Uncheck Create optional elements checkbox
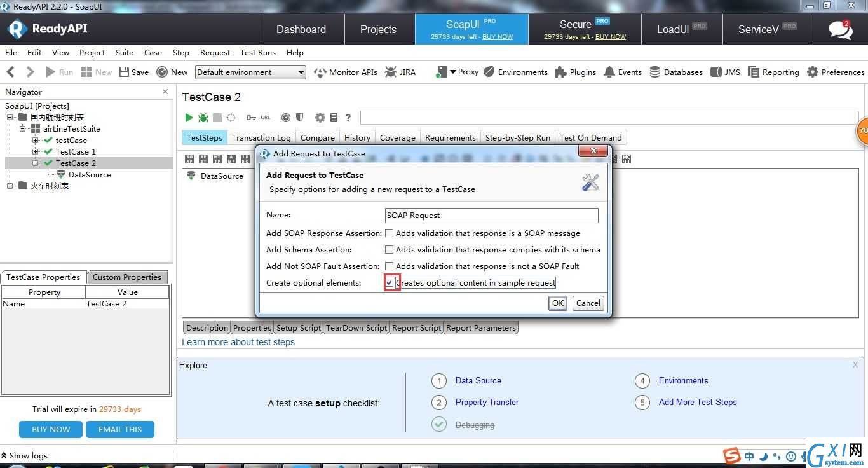868x468 pixels. point(389,282)
